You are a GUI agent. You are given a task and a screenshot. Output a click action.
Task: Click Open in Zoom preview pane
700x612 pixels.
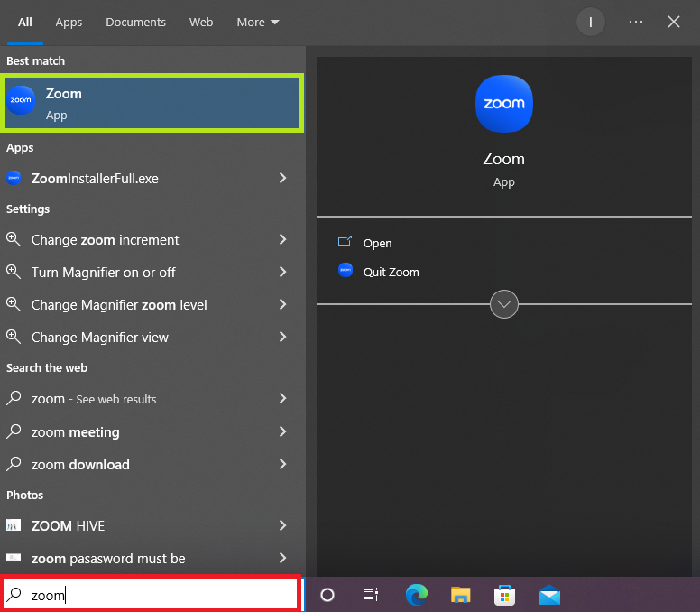(x=378, y=244)
